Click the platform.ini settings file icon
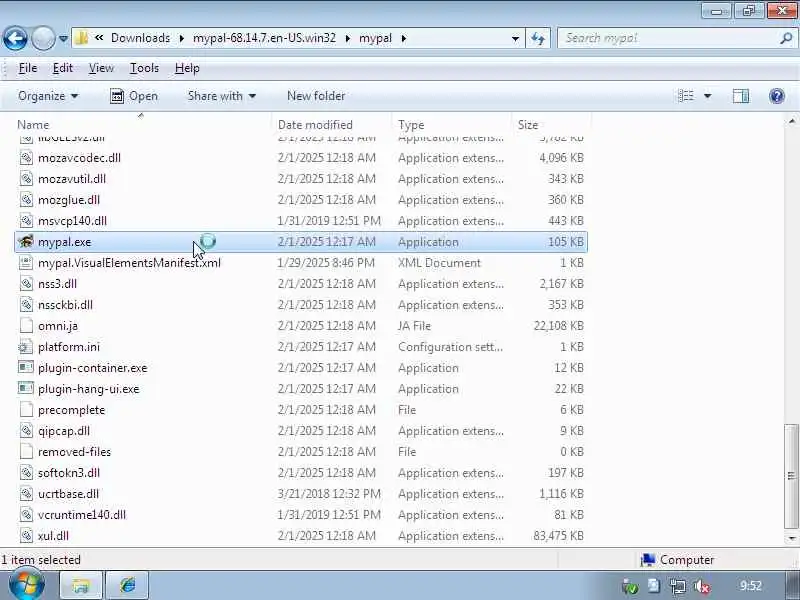 click(26, 347)
